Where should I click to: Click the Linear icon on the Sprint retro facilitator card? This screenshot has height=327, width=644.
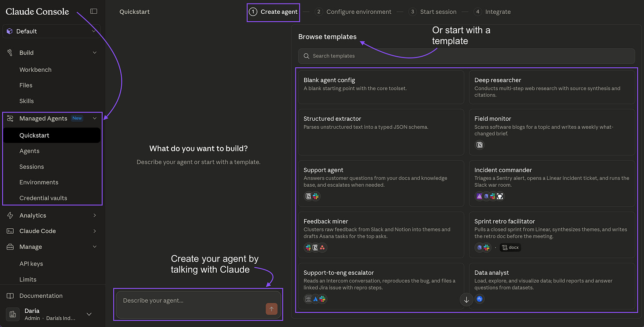[479, 248]
